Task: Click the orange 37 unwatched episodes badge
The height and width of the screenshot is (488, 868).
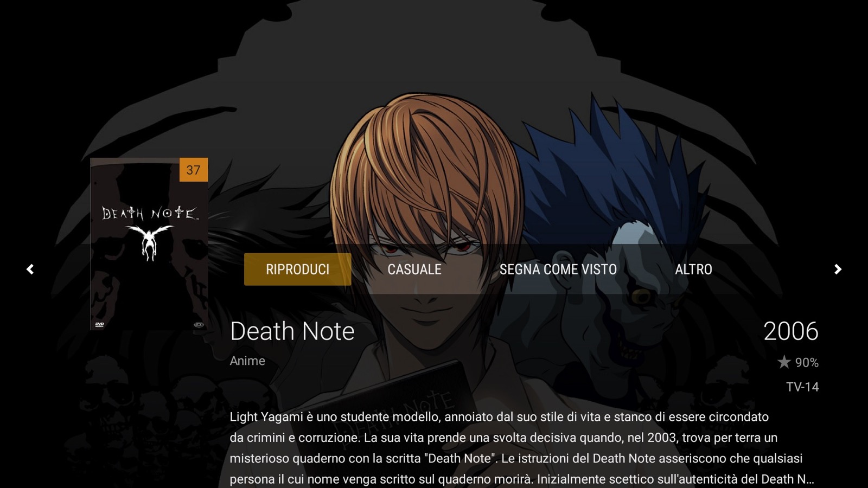Action: tap(194, 170)
